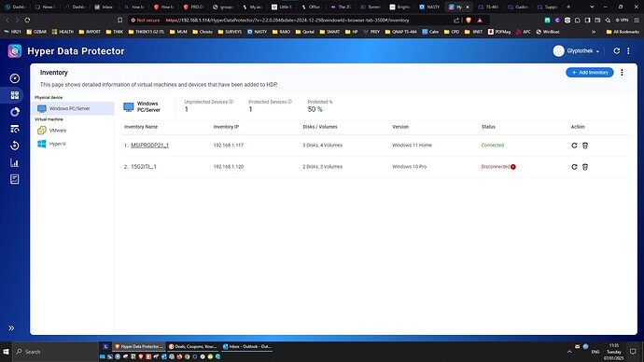Open the pie-chart Backup sidebar icon
The width and height of the screenshot is (644, 362).
[x=15, y=112]
